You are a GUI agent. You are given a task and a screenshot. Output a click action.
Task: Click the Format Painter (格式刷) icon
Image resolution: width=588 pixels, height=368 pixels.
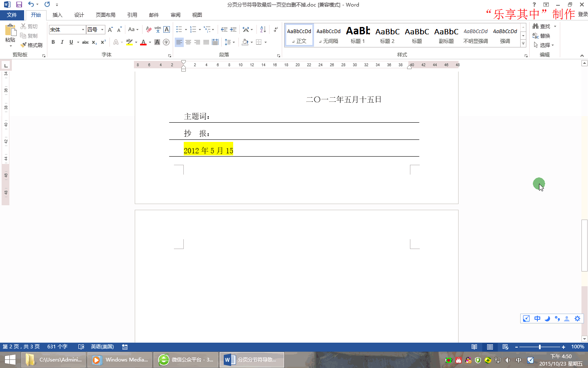(31, 45)
